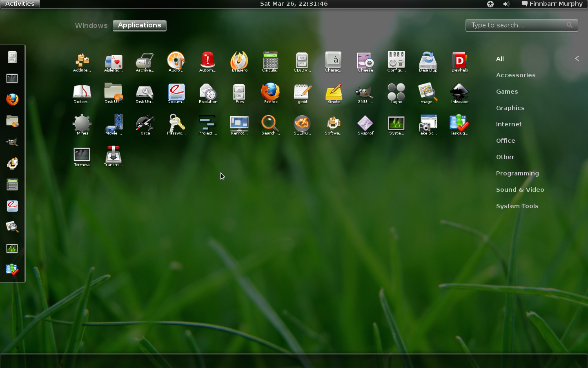This screenshot has width=588, height=368.
Task: Select the Applications tab
Action: pyautogui.click(x=139, y=25)
